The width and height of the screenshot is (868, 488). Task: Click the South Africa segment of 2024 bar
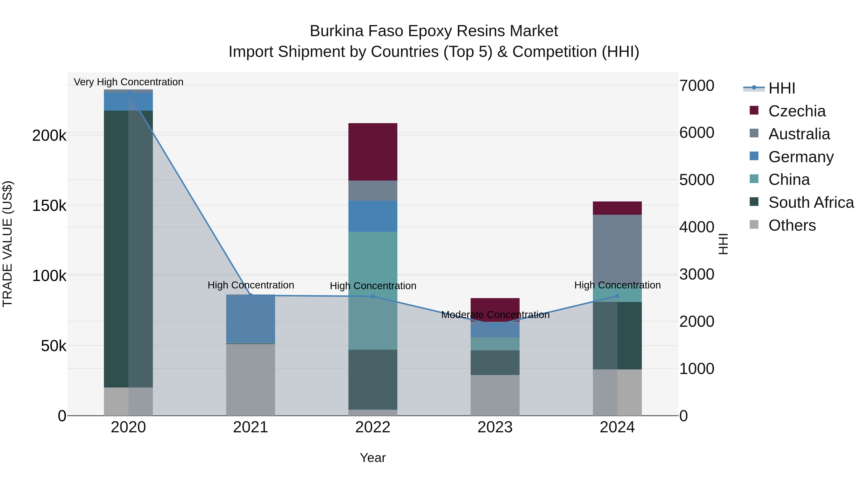point(617,336)
